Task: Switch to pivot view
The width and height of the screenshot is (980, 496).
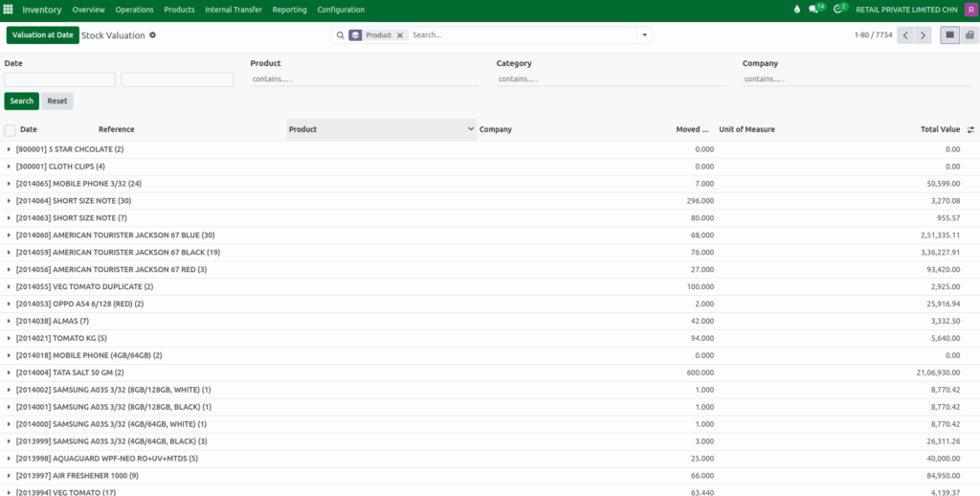Action: click(x=969, y=35)
